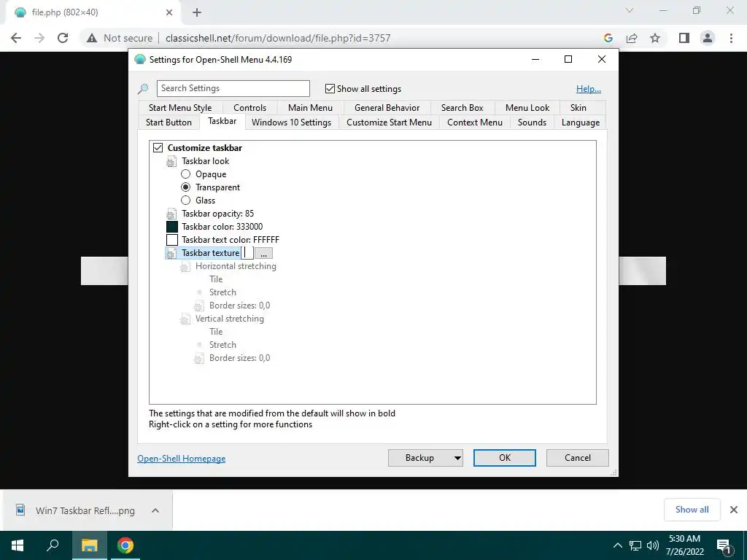Select the Taskbar opacity: 85 row
Viewport: 747px width, 560px height.
pyautogui.click(x=217, y=214)
